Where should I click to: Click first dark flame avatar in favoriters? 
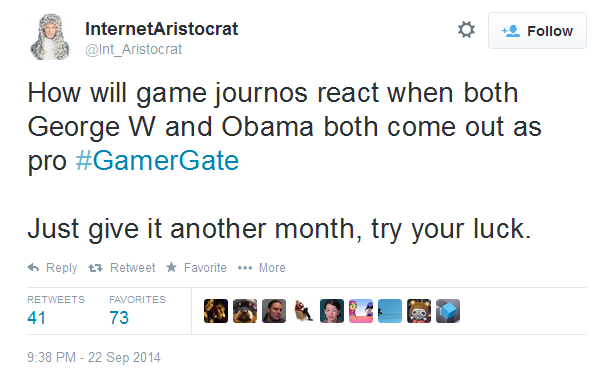[x=216, y=311]
